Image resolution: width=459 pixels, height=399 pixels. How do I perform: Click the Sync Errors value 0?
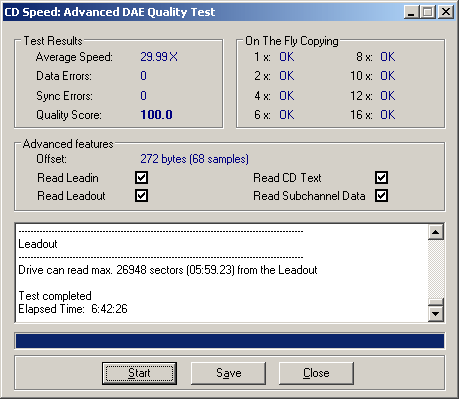click(x=143, y=96)
